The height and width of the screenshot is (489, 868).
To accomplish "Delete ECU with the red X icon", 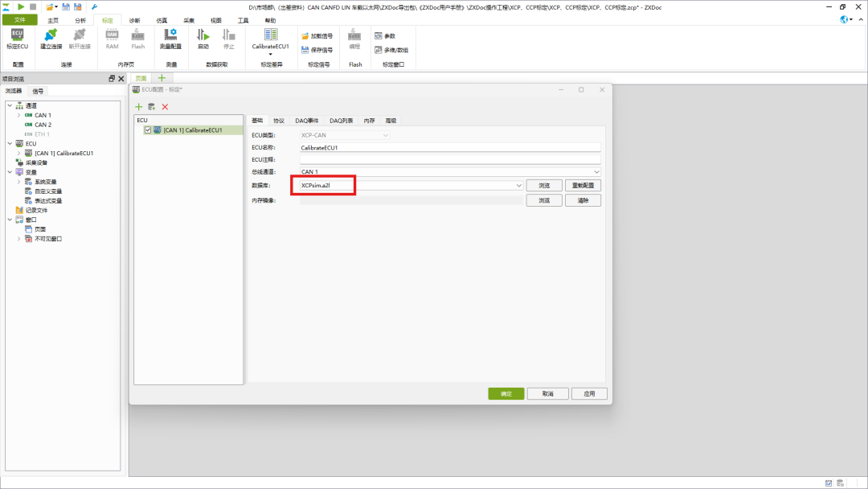I will 165,107.
